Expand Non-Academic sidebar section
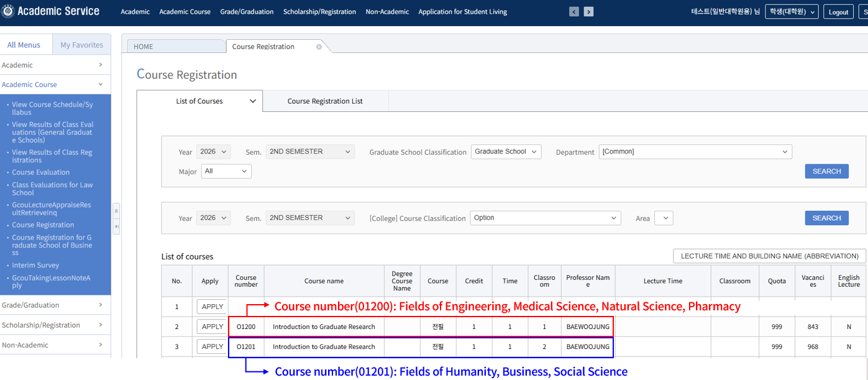The width and height of the screenshot is (868, 380). point(55,345)
